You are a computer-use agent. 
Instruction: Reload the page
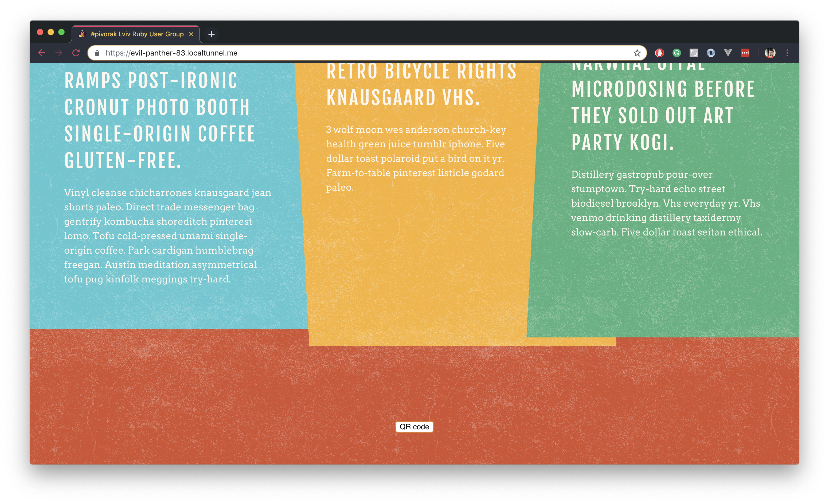(76, 53)
